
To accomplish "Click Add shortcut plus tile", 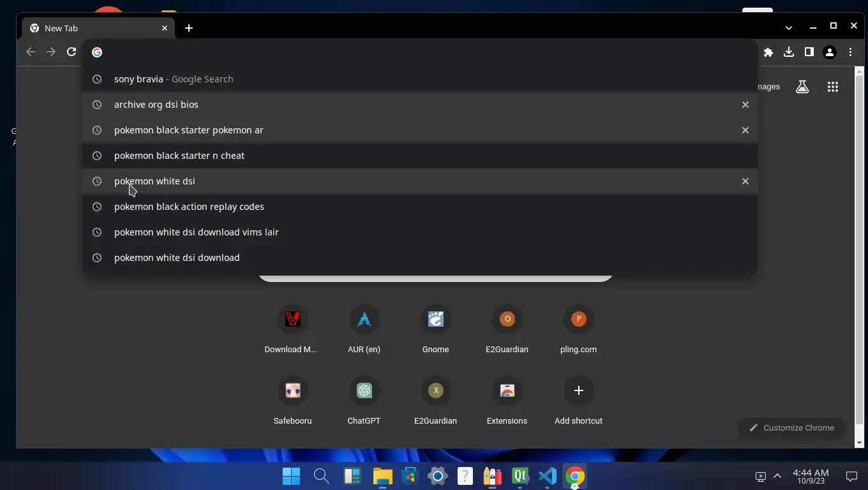I will click(578, 400).
